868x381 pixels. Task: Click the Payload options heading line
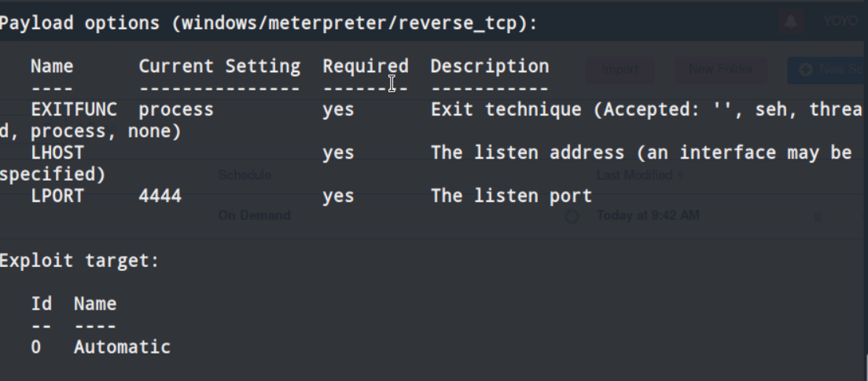[x=269, y=24]
